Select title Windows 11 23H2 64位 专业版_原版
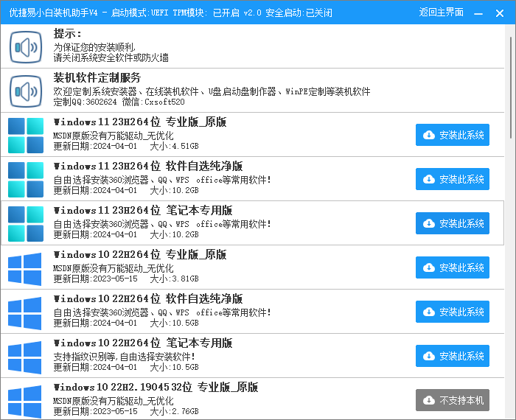Screen dimensions: 516x420 [x=140, y=122]
